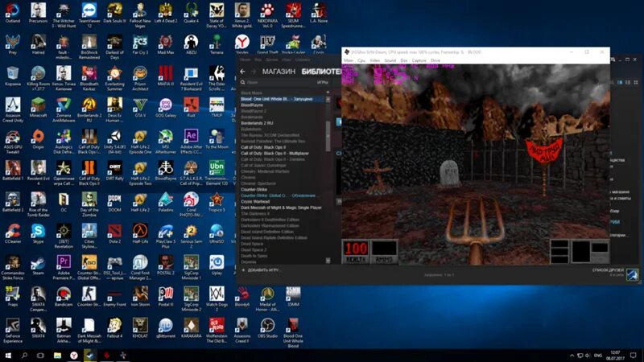644x362 pixels.
Task: Open the Origin desktop icon
Action: pos(38,139)
